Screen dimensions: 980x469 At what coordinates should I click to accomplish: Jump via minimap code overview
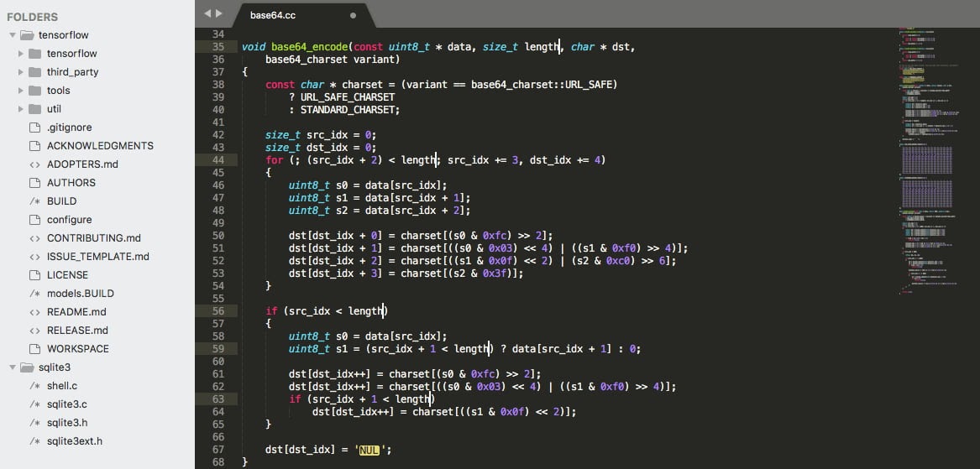(927, 159)
